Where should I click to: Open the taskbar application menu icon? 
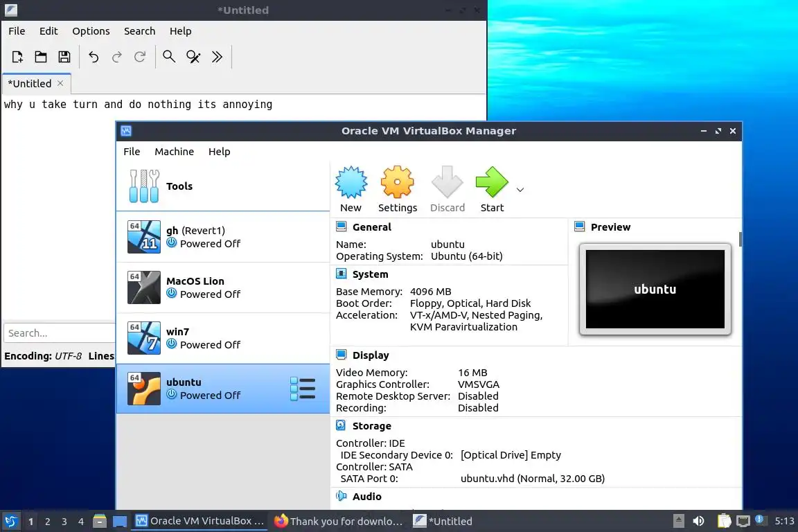[10, 521]
